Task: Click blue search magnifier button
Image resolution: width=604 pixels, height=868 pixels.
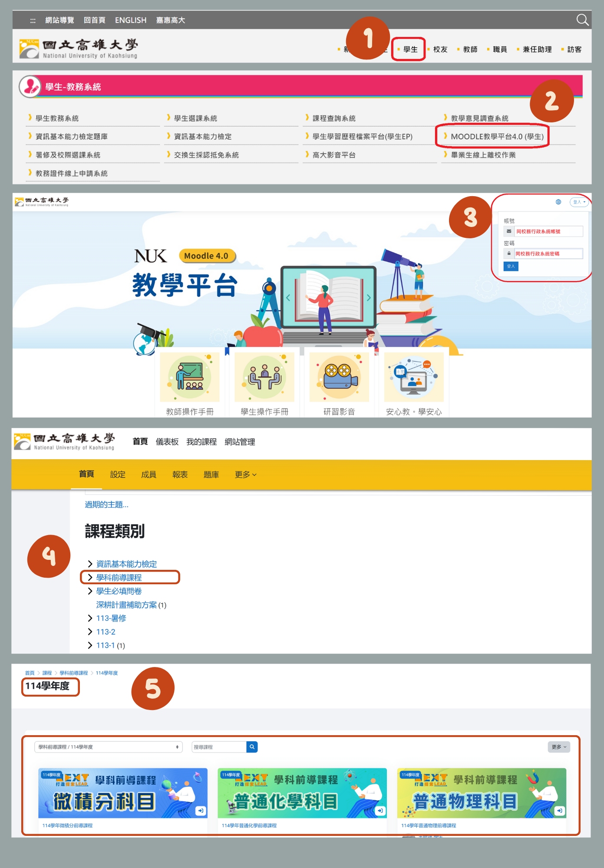Action: (x=252, y=747)
